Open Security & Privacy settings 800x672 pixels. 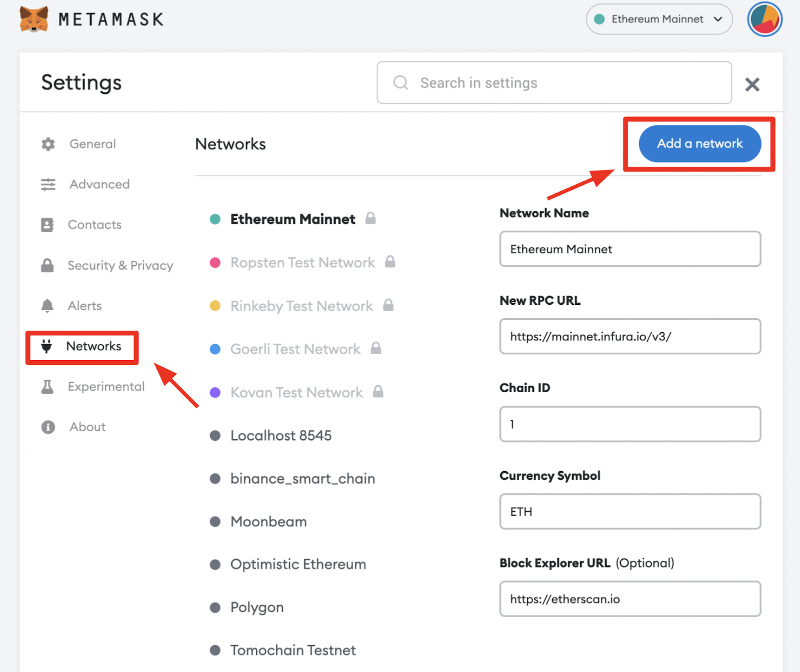pyautogui.click(x=120, y=265)
